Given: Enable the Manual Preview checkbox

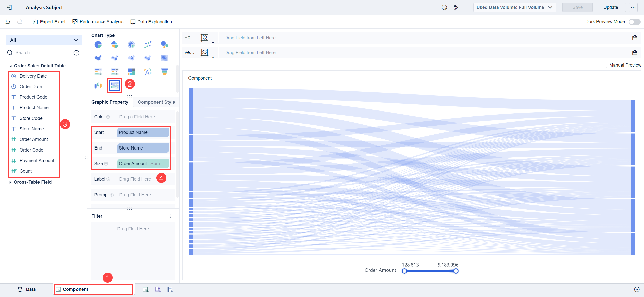Looking at the screenshot, I should click(x=604, y=65).
